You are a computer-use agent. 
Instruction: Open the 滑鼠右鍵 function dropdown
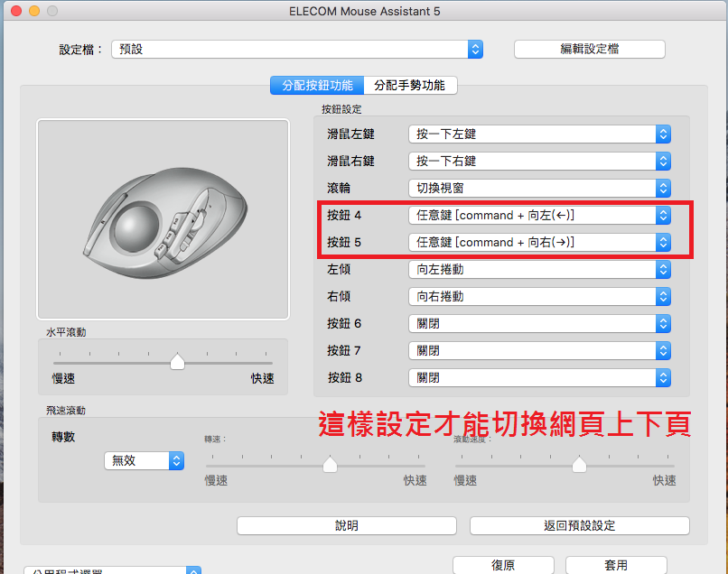[x=539, y=161]
